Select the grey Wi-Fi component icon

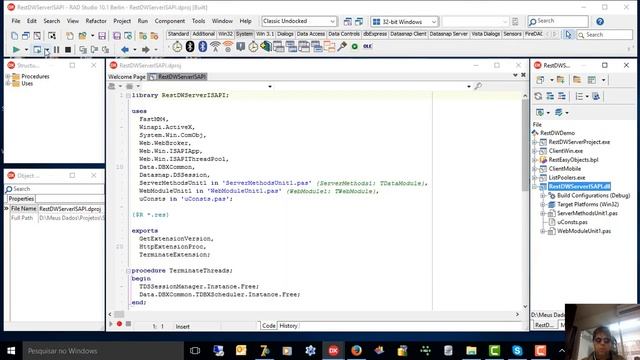[x=215, y=47]
